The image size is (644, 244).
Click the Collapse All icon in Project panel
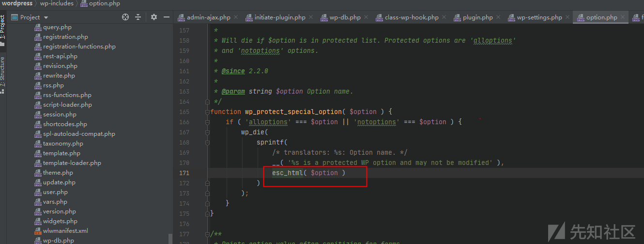coord(138,17)
